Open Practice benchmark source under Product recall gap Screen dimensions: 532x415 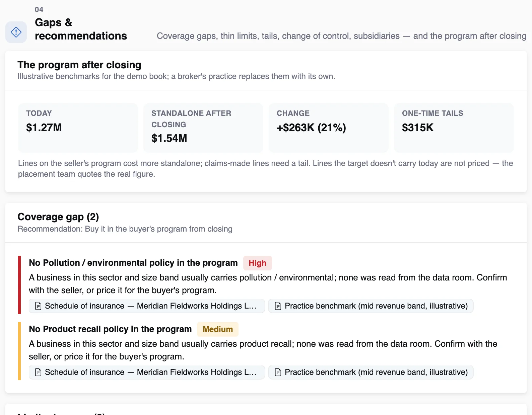click(x=371, y=372)
